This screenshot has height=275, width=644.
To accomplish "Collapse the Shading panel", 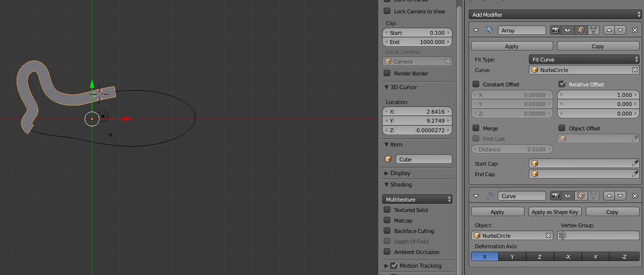I will [386, 185].
